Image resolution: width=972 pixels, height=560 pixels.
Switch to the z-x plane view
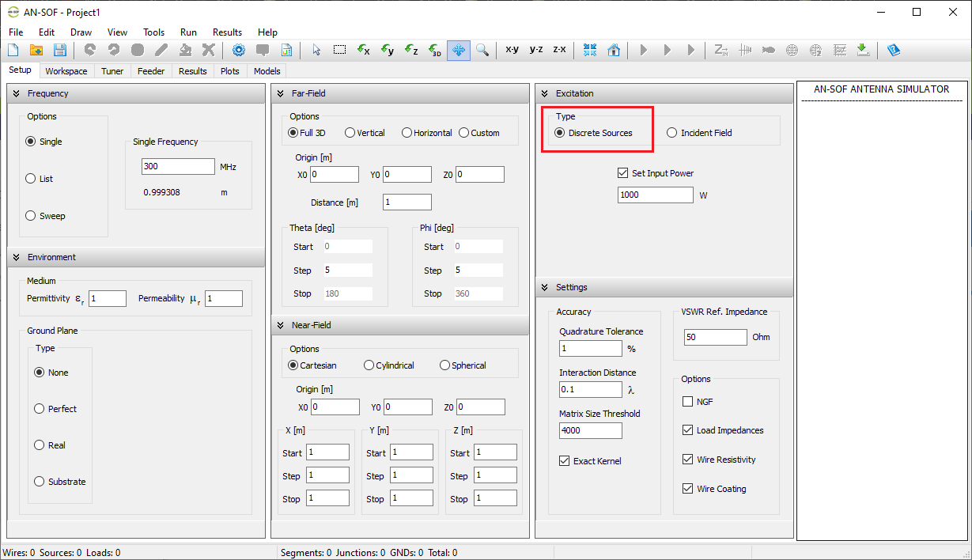tap(560, 50)
